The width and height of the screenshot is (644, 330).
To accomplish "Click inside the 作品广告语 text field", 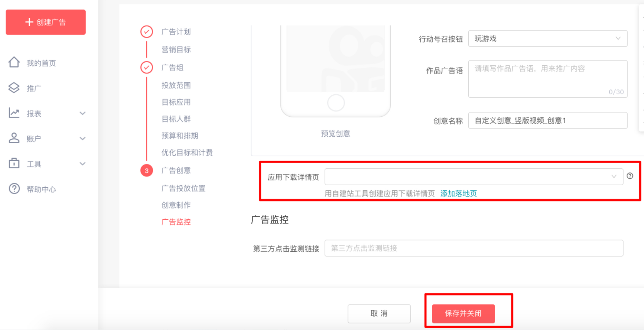I will click(547, 79).
